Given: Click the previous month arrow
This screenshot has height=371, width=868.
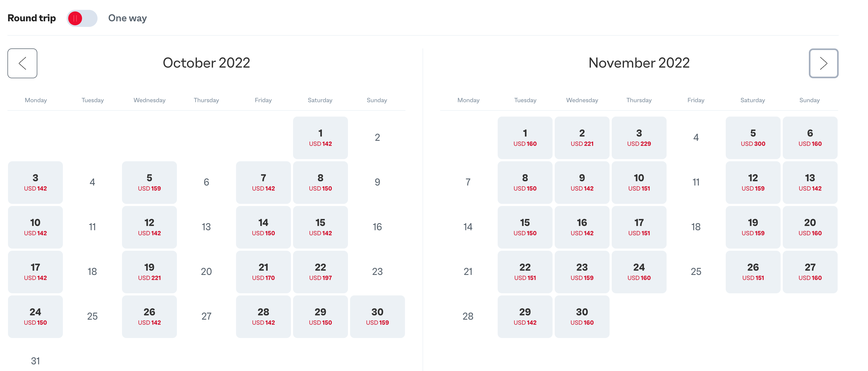Looking at the screenshot, I should [x=22, y=63].
